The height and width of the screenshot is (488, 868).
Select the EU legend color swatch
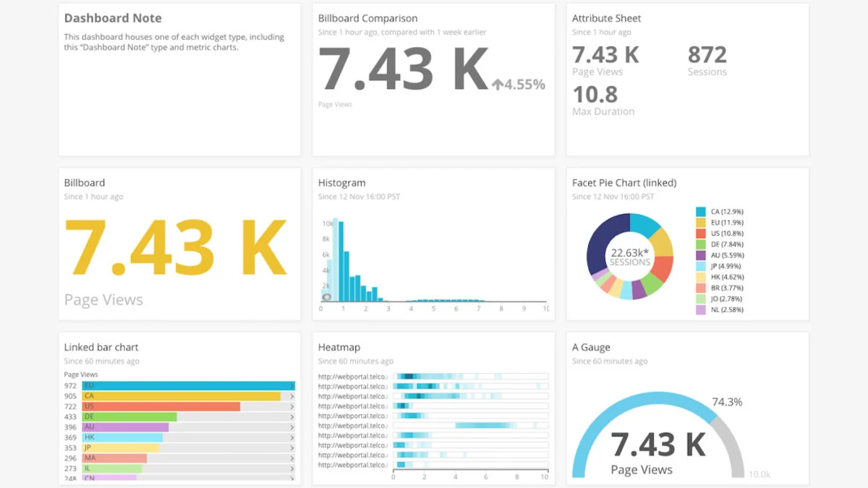[700, 223]
